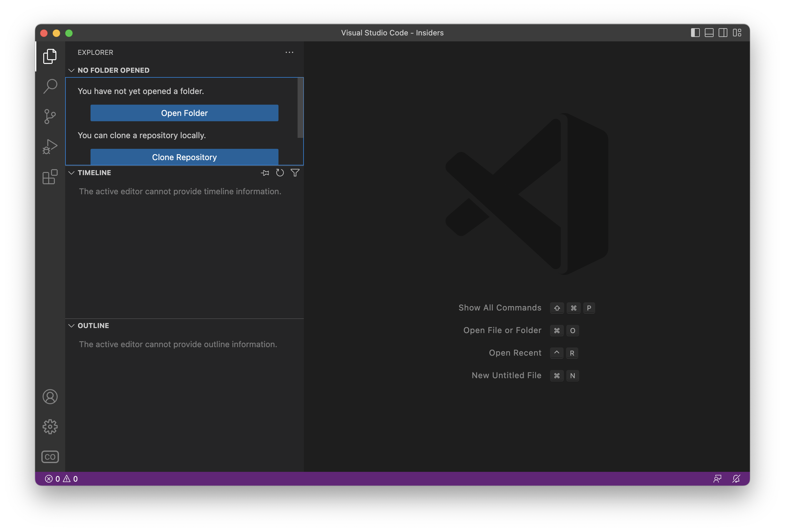Open the Search view

(x=50, y=86)
